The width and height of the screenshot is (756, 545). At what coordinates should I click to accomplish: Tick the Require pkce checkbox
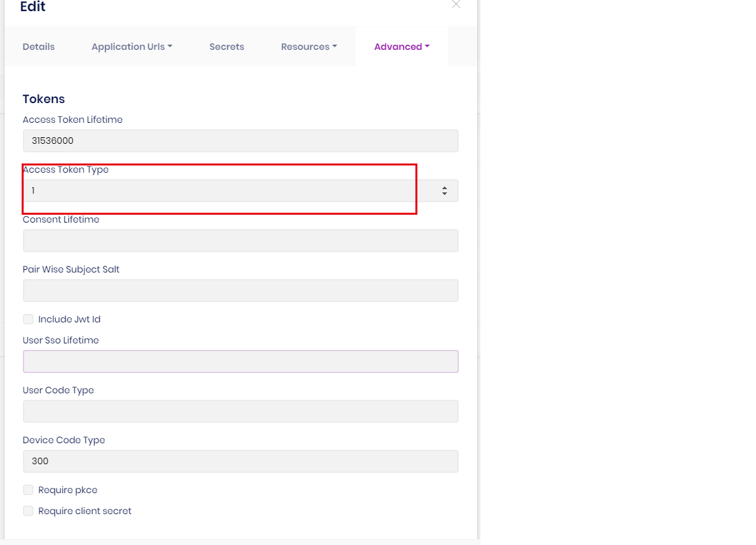[28, 490]
